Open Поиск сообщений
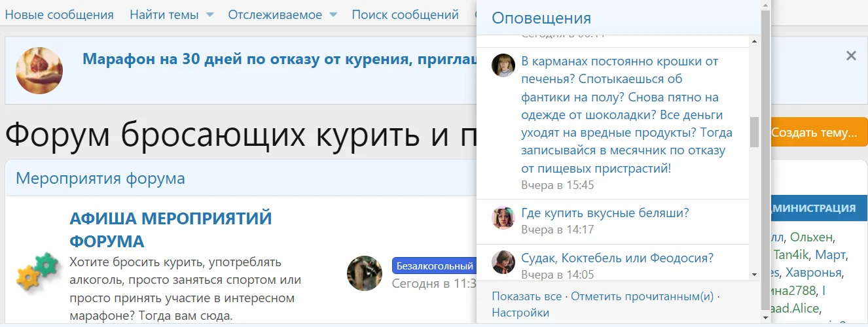 (405, 14)
